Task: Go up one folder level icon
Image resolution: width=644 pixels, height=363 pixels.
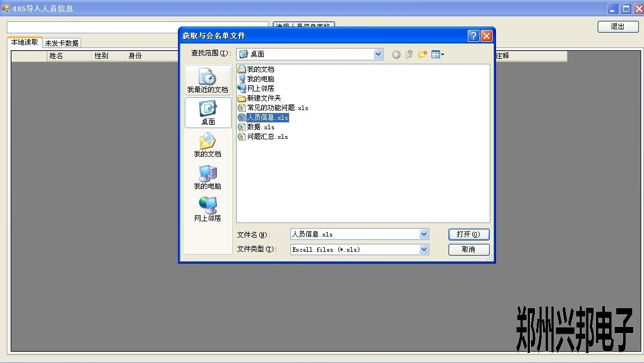Action: pos(409,54)
